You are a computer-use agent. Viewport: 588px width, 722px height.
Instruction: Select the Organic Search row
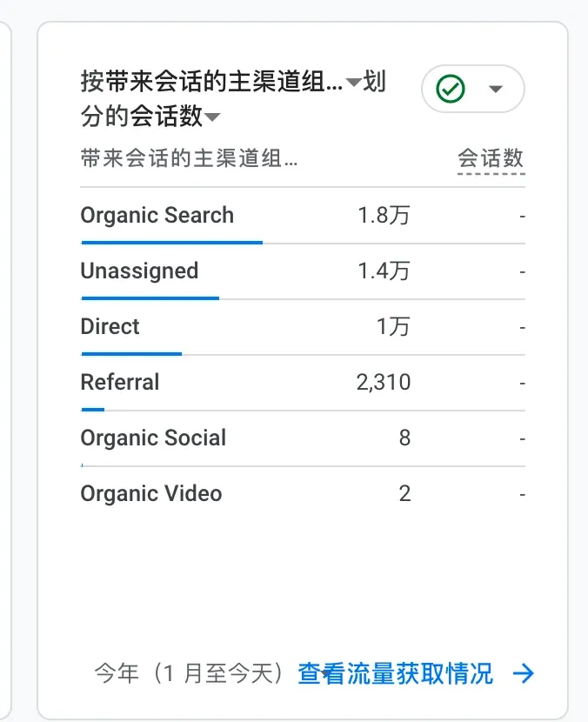click(x=157, y=216)
